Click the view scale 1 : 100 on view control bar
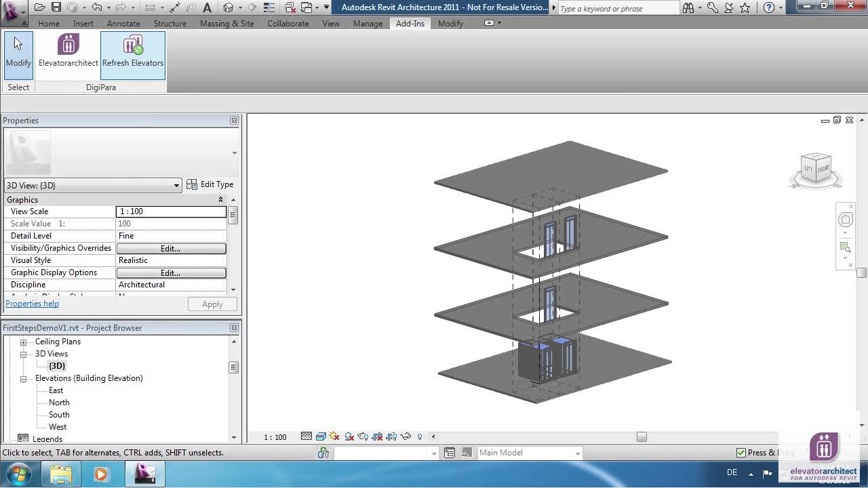 click(275, 437)
